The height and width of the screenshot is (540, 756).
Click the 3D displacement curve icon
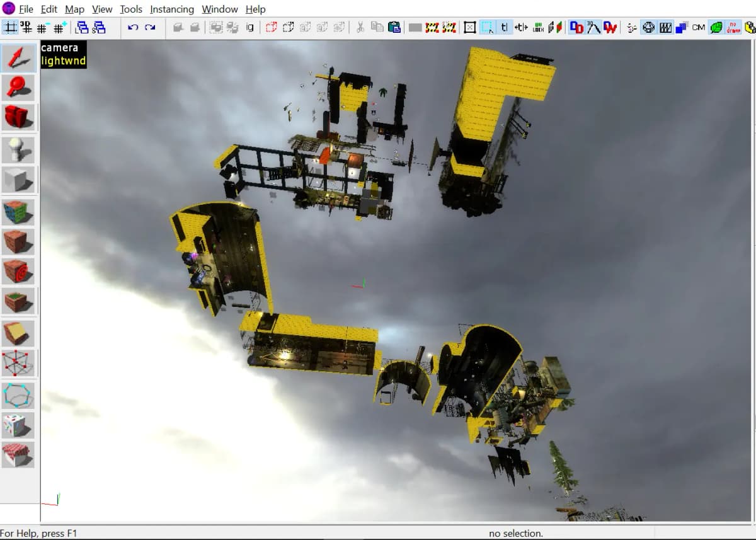pos(593,27)
